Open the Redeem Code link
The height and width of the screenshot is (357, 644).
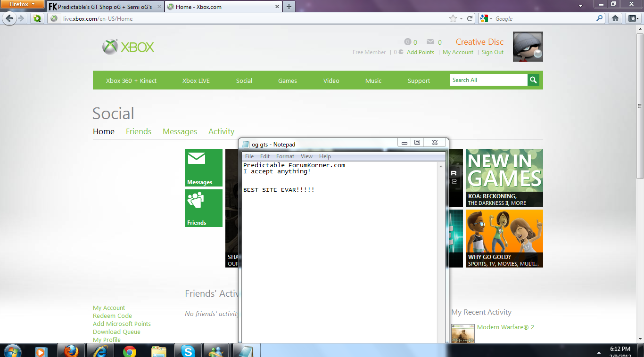(112, 316)
